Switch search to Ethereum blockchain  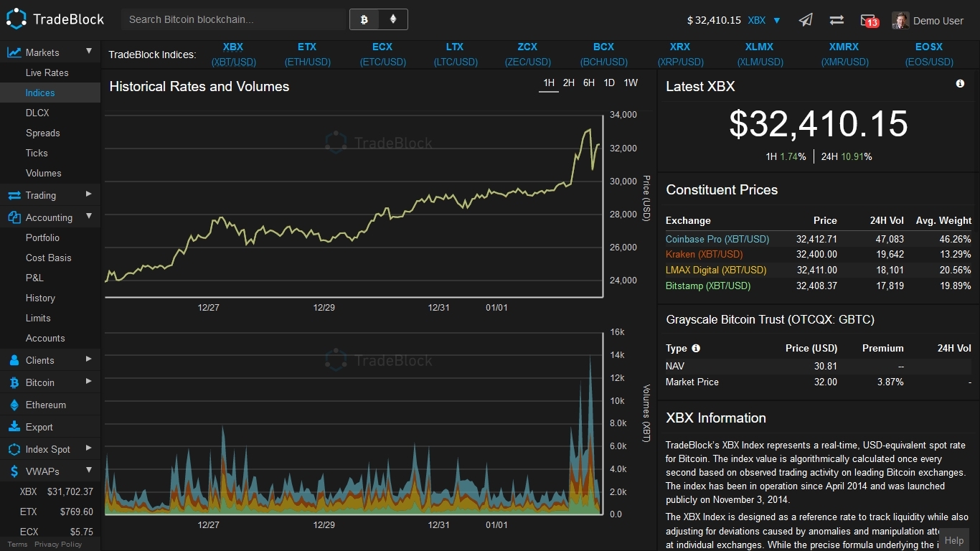(x=393, y=19)
